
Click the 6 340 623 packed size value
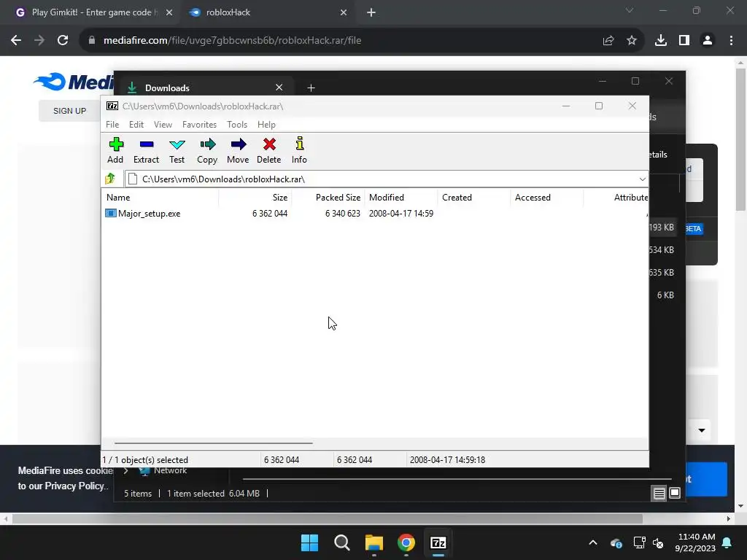click(x=343, y=214)
